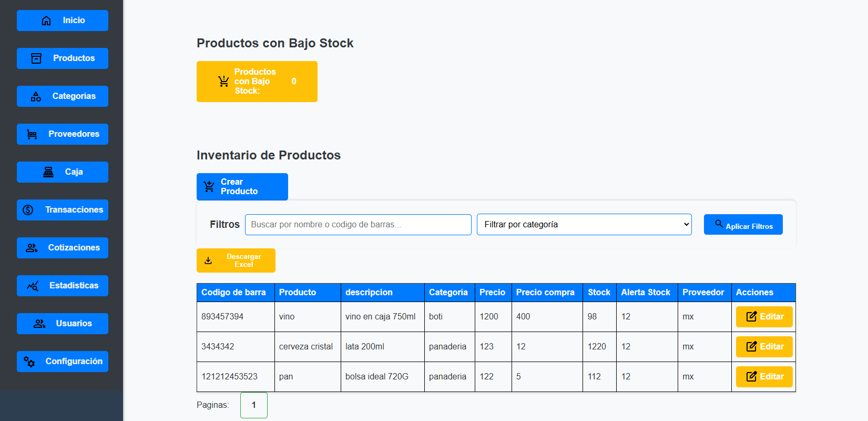Open Proveedores section in the sidebar

(63, 134)
